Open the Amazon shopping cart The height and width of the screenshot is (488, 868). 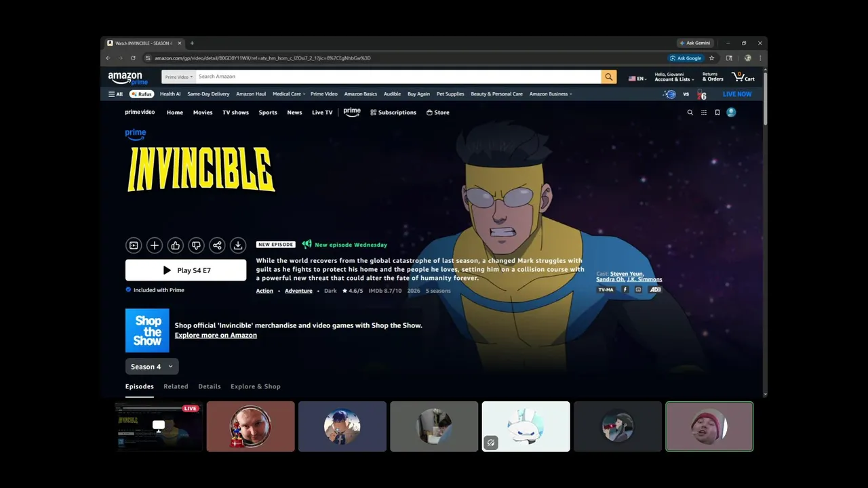pyautogui.click(x=743, y=77)
